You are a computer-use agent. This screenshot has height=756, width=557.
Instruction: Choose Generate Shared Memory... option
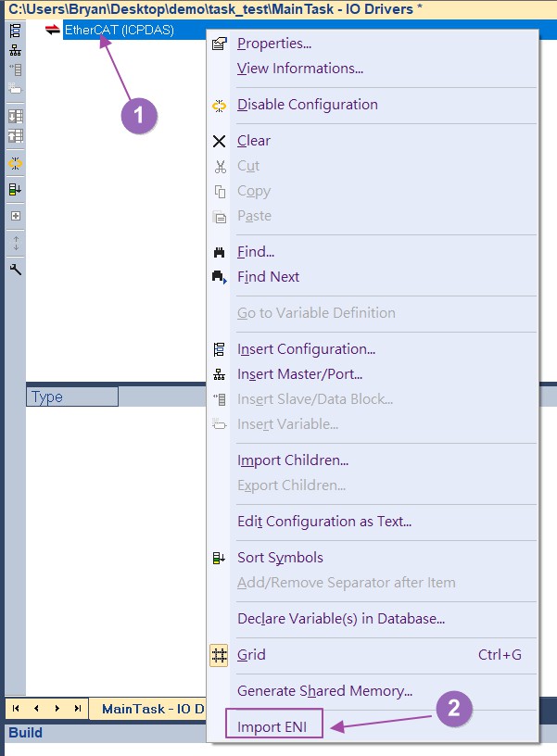(x=325, y=691)
